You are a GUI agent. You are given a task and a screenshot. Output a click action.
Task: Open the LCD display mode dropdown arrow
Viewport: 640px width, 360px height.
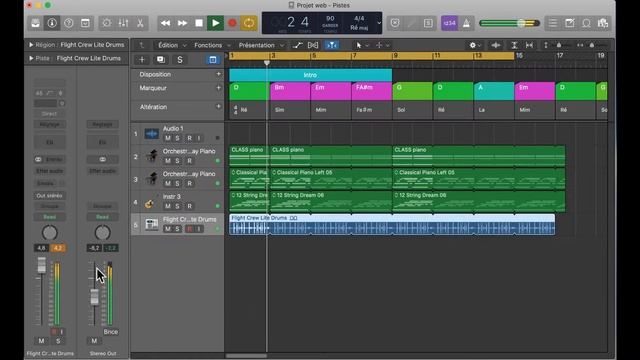pyautogui.click(x=379, y=23)
